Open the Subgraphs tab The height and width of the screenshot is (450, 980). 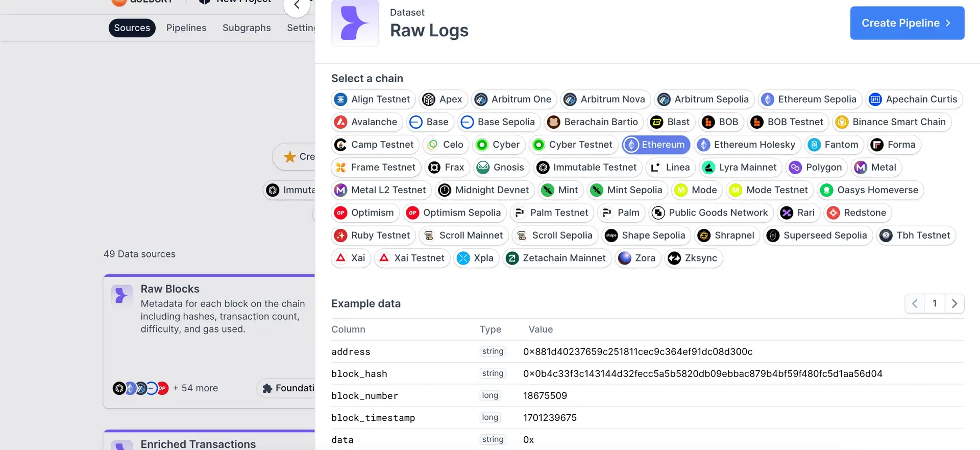pyautogui.click(x=247, y=28)
